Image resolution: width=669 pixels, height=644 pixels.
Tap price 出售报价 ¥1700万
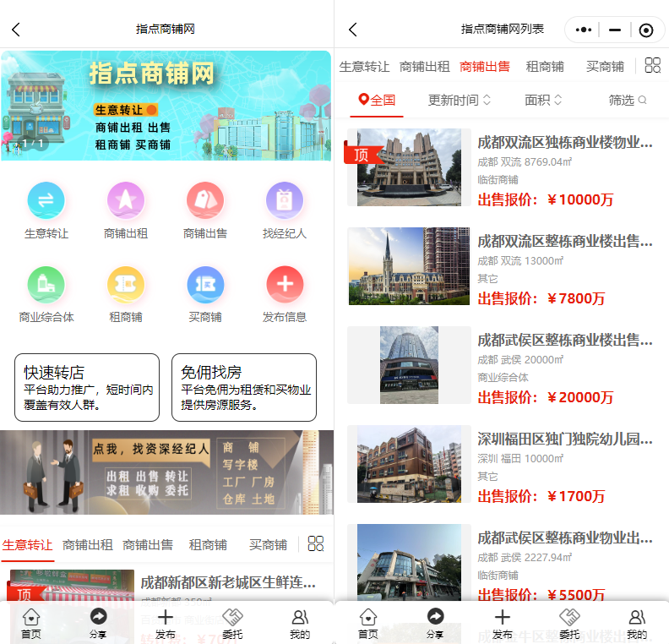pyautogui.click(x=541, y=496)
